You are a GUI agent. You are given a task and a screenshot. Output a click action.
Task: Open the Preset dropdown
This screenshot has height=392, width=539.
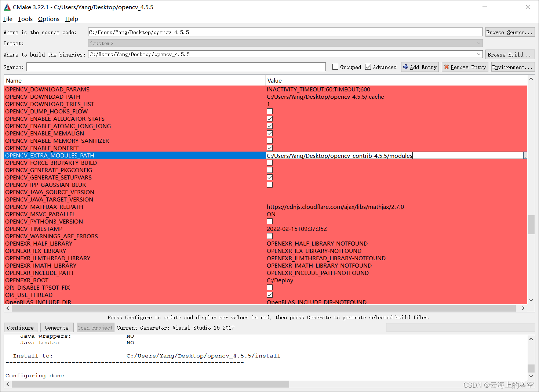pyautogui.click(x=479, y=43)
